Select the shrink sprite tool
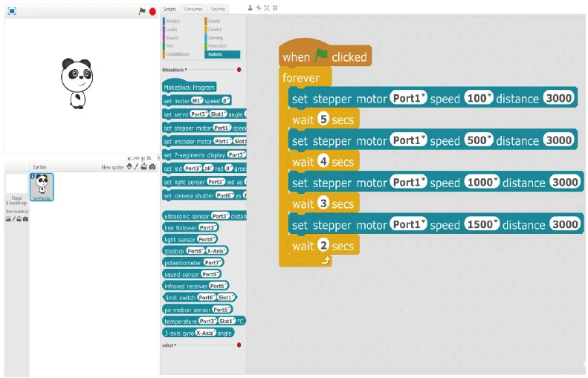Image resolution: width=588 pixels, height=378 pixels. pyautogui.click(x=275, y=8)
